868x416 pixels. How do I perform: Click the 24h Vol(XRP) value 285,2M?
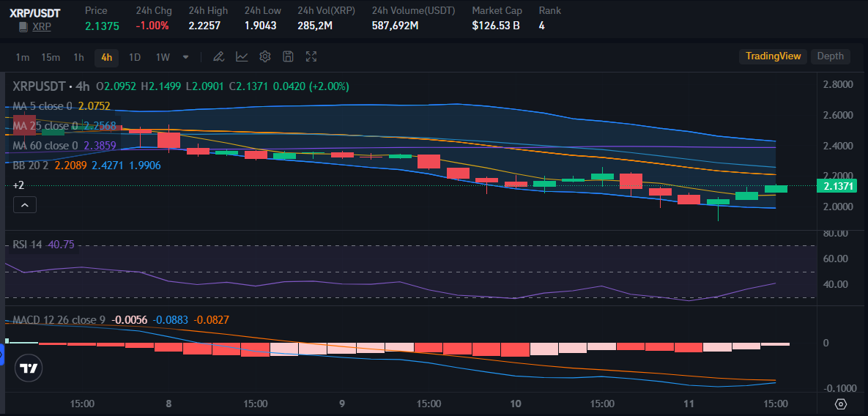tap(315, 26)
